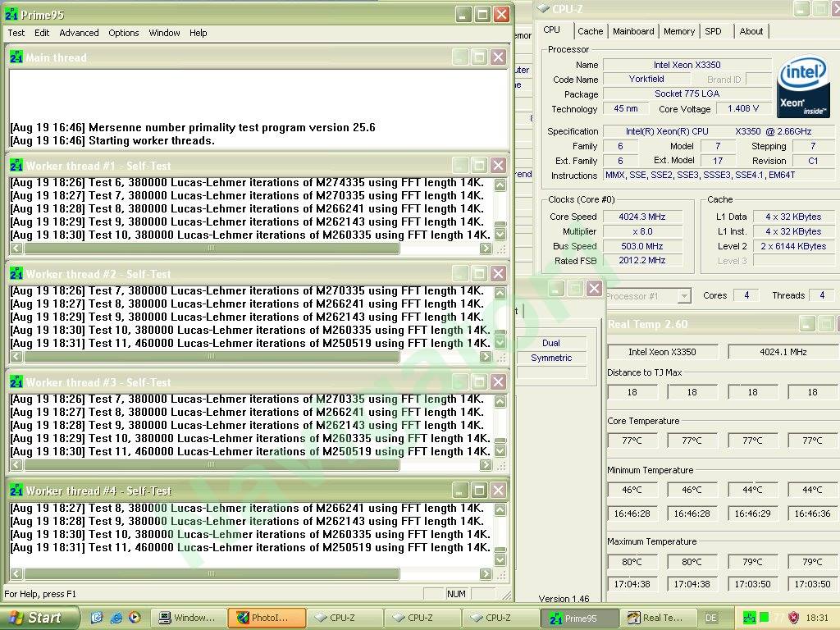Click the Level 2 cache value 2 x 6144 KBytes

793,246
